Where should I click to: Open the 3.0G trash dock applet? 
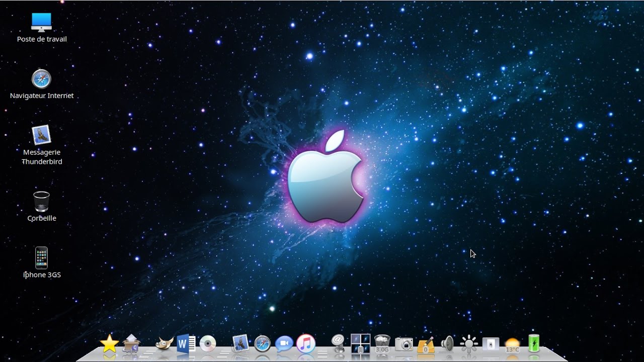[382, 344]
